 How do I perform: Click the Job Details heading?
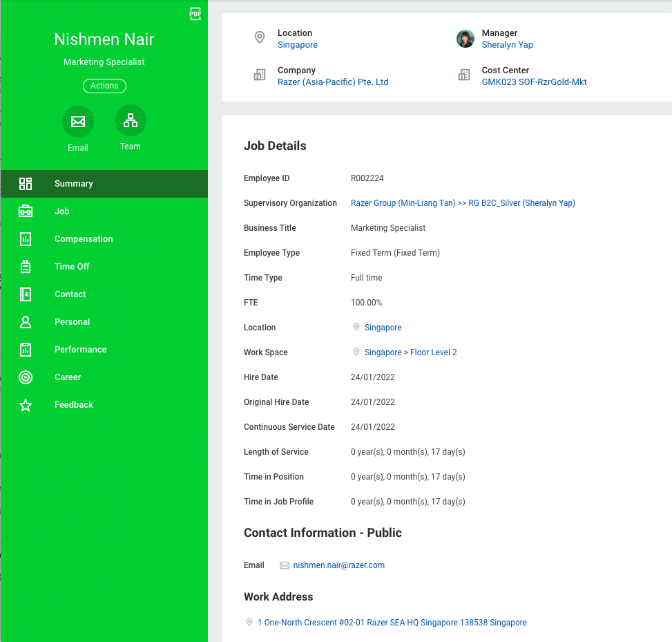(x=275, y=146)
